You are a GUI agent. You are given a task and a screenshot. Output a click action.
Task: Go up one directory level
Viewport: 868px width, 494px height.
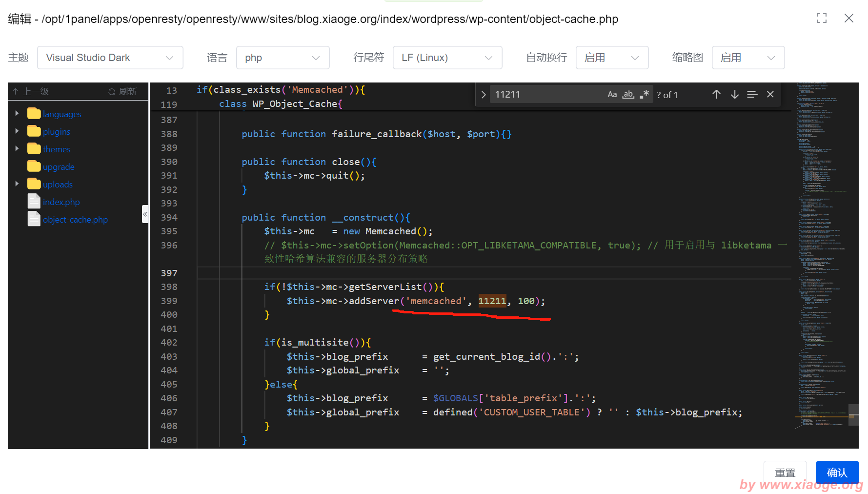[x=31, y=92]
